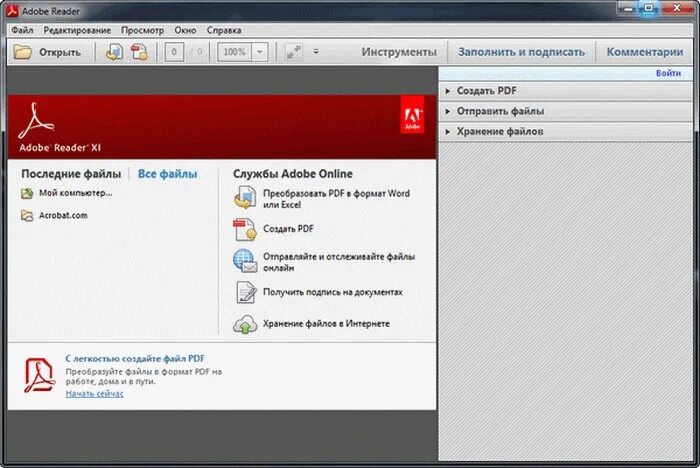700x468 pixels.
Task: Open the Комментарии pane
Action: pyautogui.click(x=645, y=52)
